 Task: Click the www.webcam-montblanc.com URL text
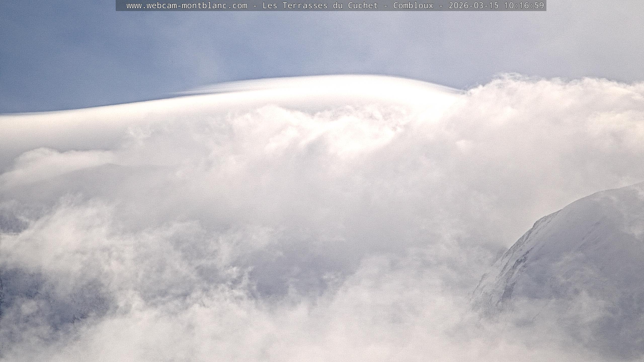187,6
